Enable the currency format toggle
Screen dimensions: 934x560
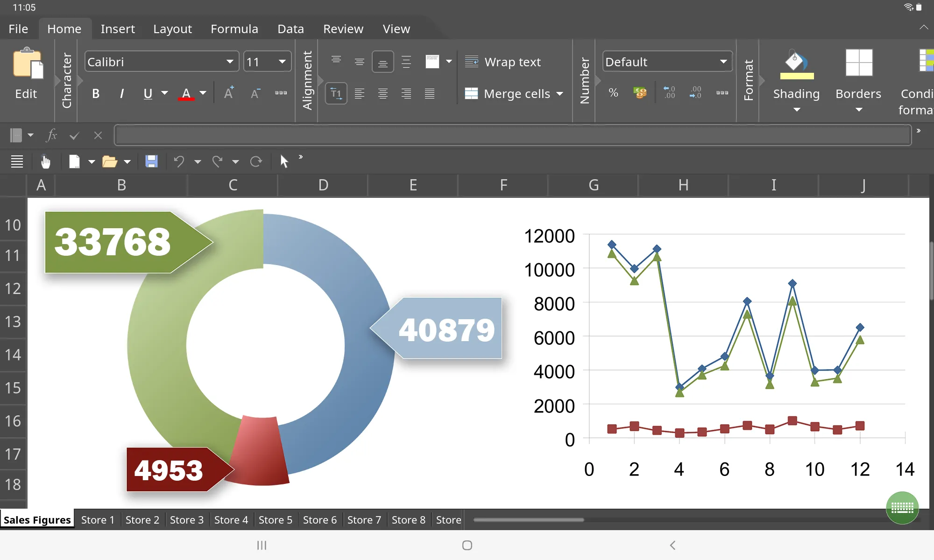point(640,93)
